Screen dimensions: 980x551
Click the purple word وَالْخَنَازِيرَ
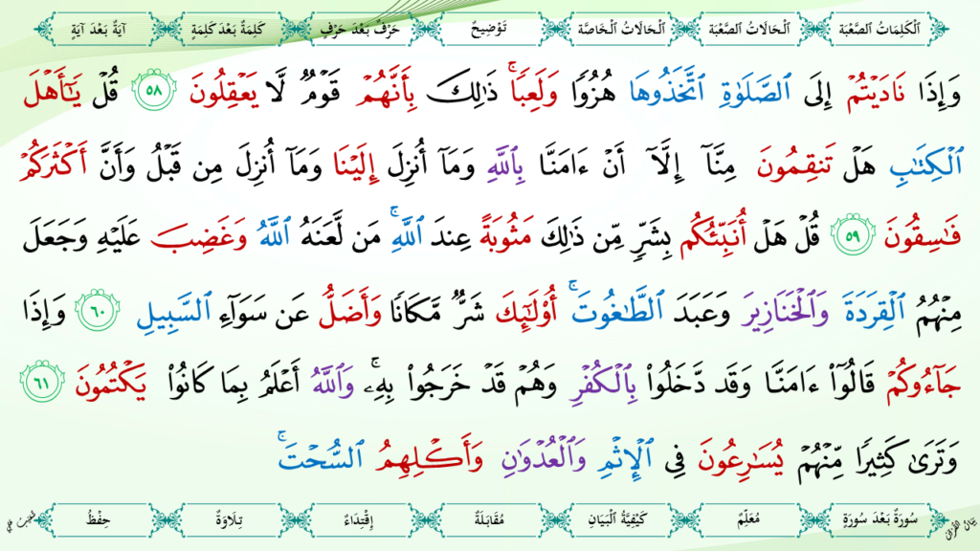(x=785, y=309)
